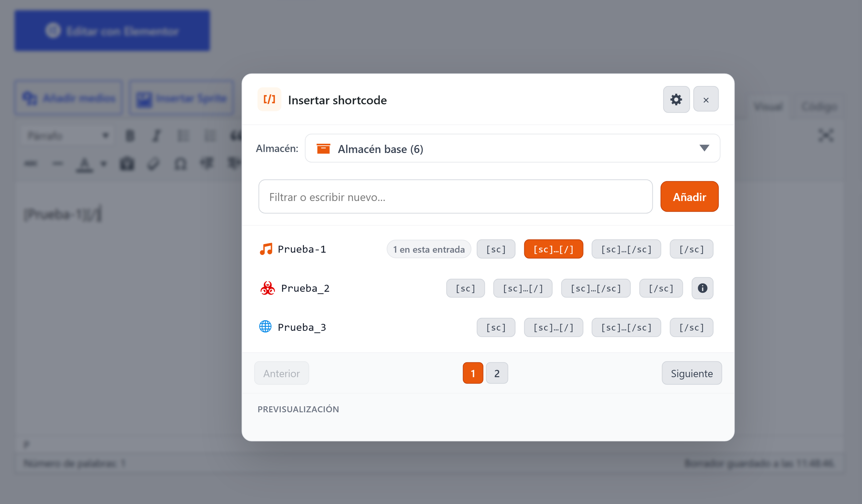Click the Prueba-1 shortcode name
The height and width of the screenshot is (504, 862).
[x=302, y=249]
